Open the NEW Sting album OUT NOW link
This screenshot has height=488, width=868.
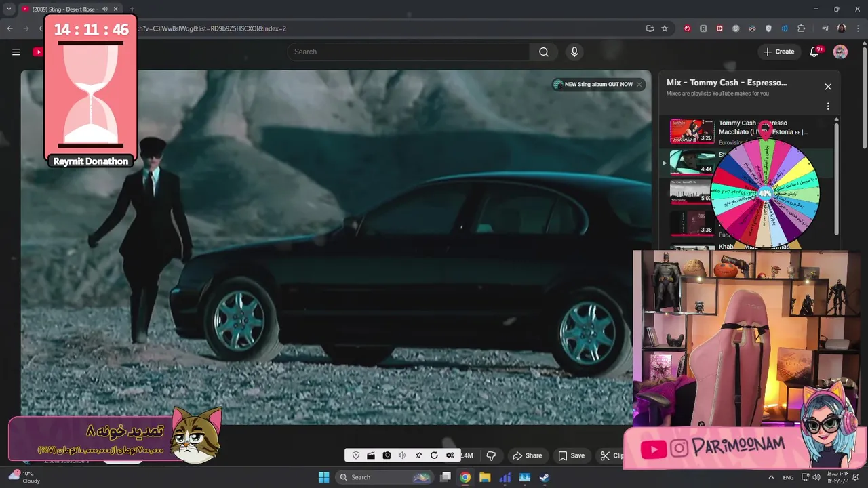coord(593,85)
